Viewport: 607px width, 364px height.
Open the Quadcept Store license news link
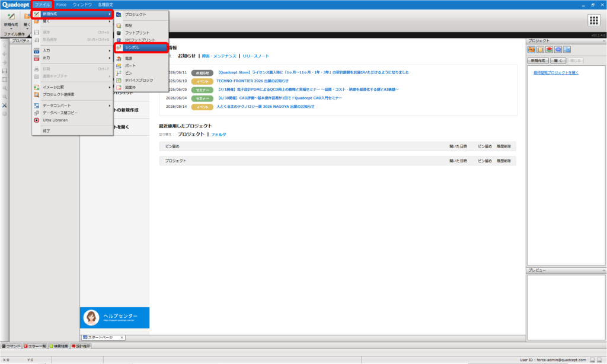(x=313, y=72)
